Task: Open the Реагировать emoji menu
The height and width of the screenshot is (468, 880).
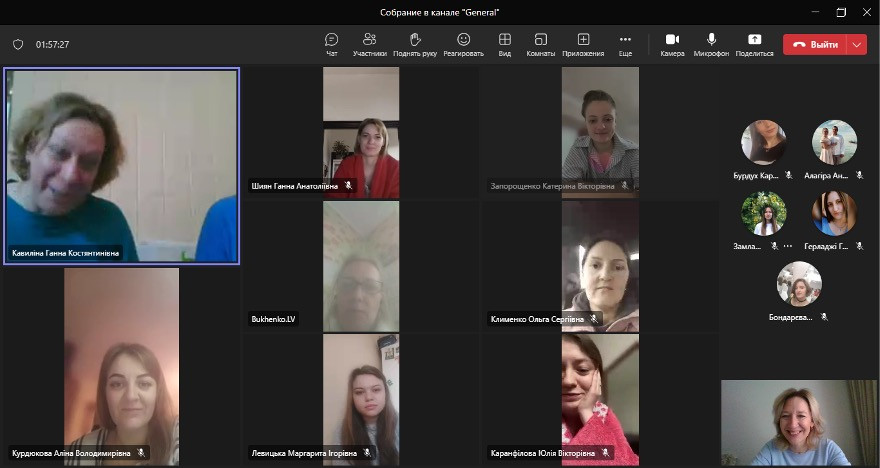Action: (x=464, y=44)
